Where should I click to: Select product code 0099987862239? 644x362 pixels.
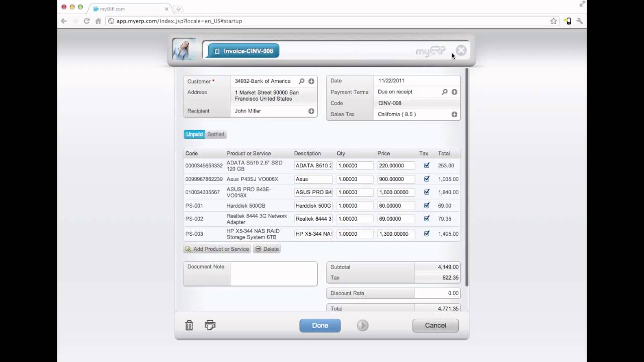click(204, 179)
